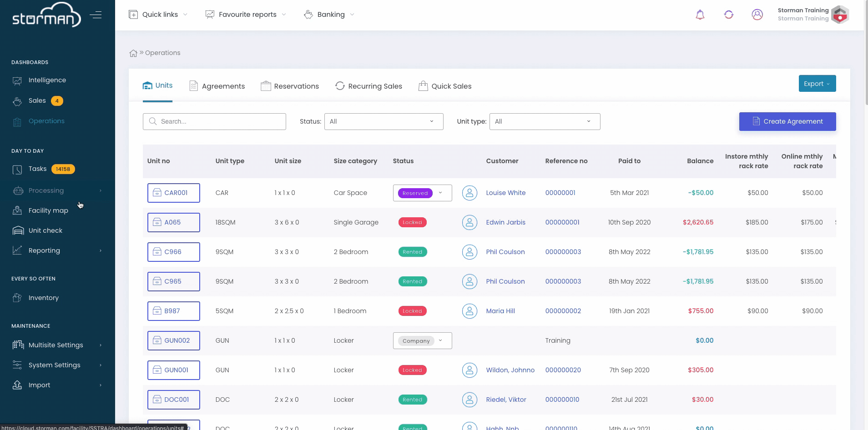Image resolution: width=868 pixels, height=430 pixels.
Task: Click the refresh sync icon in header
Action: pos(729,15)
